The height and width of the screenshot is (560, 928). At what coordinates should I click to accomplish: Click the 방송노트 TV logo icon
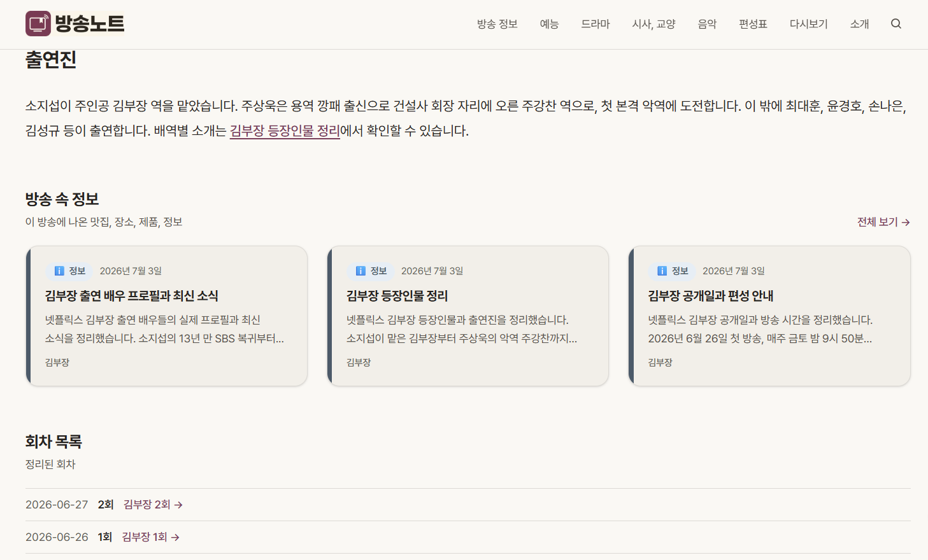(x=38, y=24)
